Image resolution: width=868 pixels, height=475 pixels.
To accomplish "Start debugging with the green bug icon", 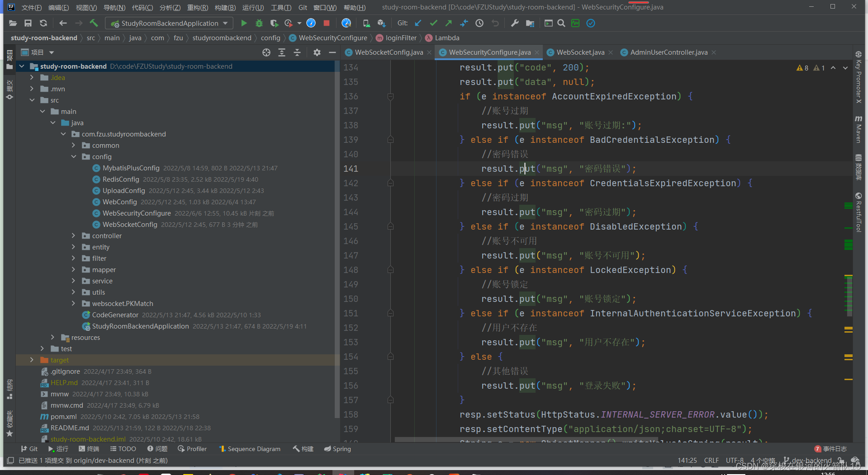I will (x=259, y=23).
